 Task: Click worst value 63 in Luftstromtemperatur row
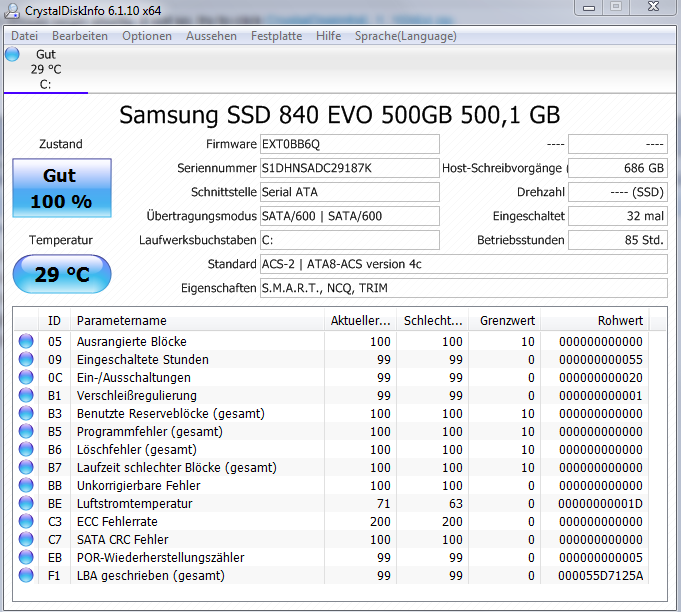pos(456,504)
